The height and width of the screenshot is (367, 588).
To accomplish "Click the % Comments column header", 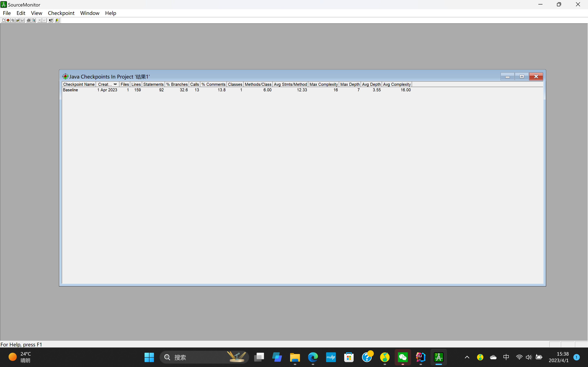I will pyautogui.click(x=213, y=84).
